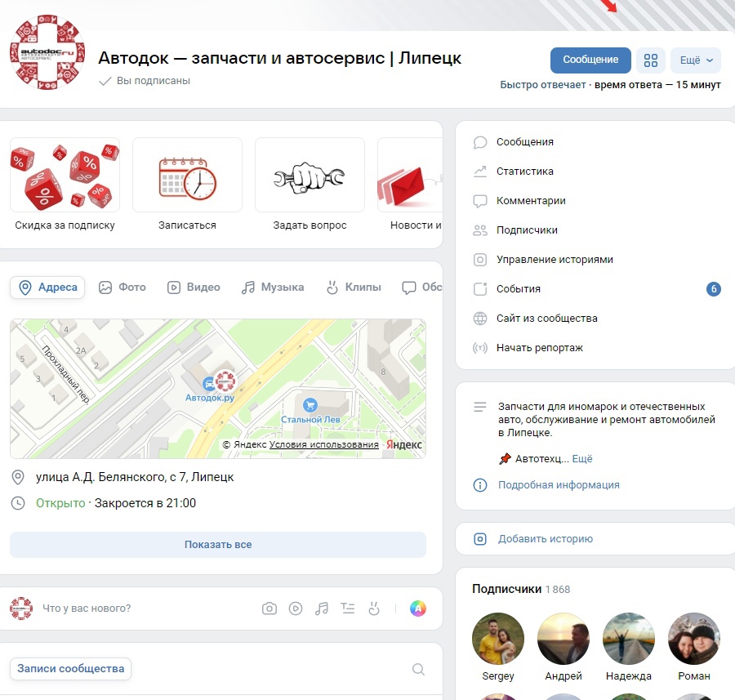Image resolution: width=735 pixels, height=700 pixels.
Task: Click the clock icon beside opening hours
Action: (x=18, y=503)
